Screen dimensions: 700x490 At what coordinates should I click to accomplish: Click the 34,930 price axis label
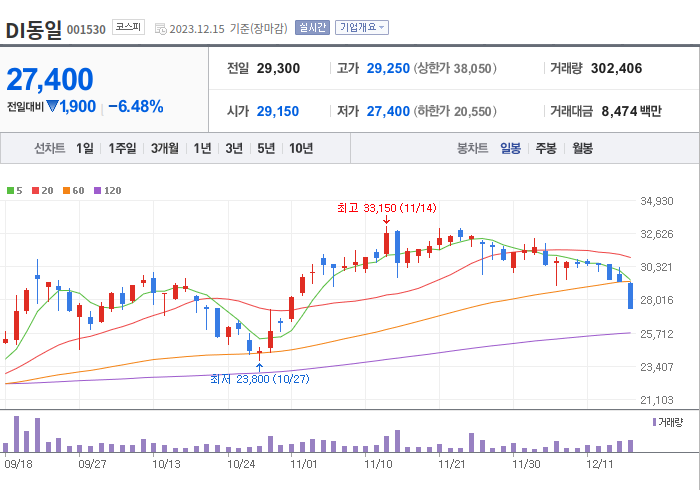(x=657, y=201)
